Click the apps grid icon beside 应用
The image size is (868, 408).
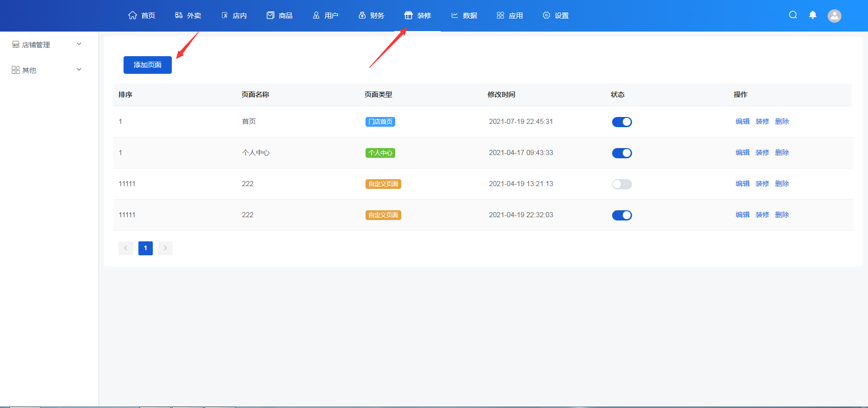(500, 15)
